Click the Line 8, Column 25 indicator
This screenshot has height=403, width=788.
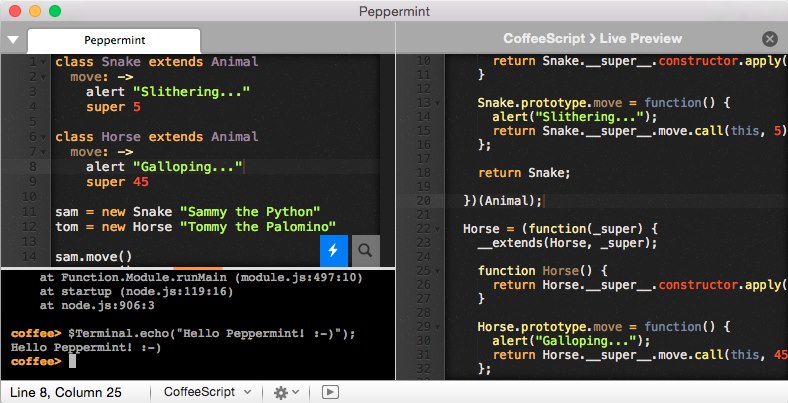(65, 392)
